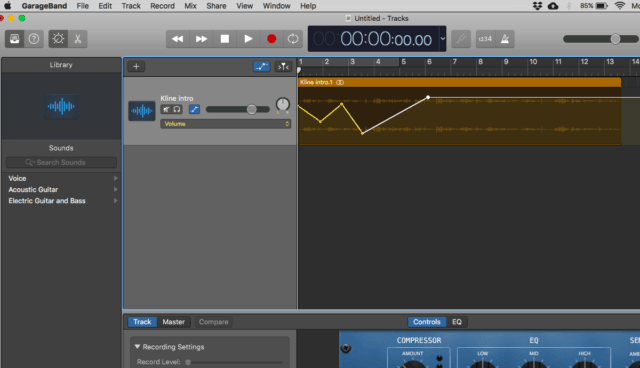The image size is (640, 368).
Task: Click the battery status icon
Action: [x=602, y=6]
